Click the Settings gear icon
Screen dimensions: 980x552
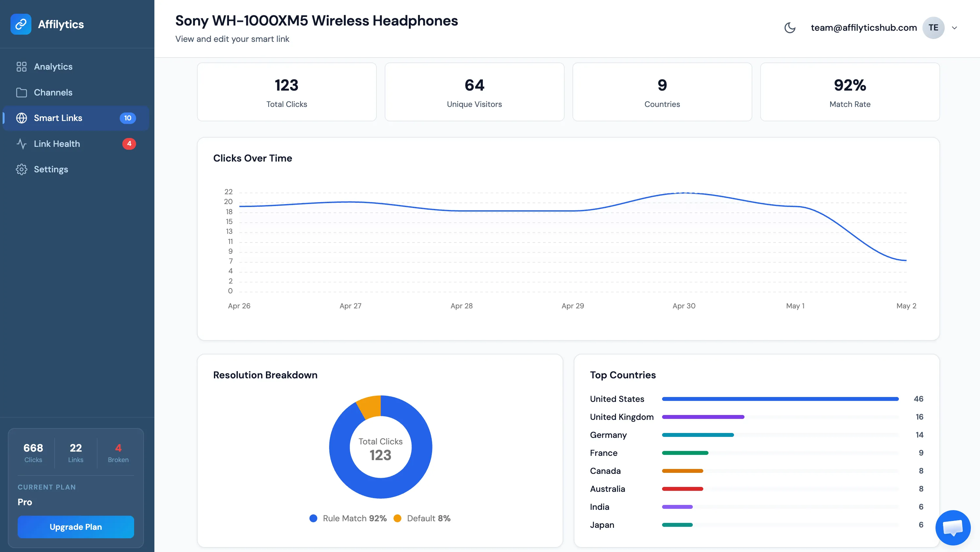point(22,169)
